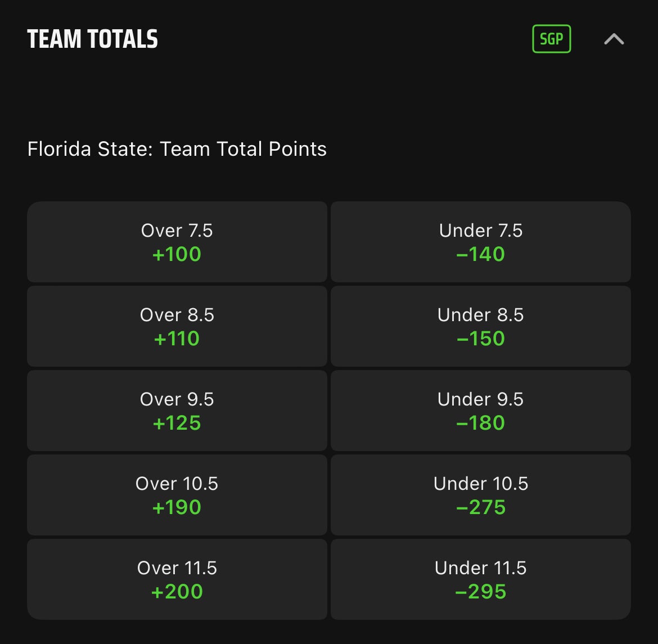This screenshot has height=644, width=658.
Task: Add Over 9.5 to bet slip
Action: (x=177, y=411)
